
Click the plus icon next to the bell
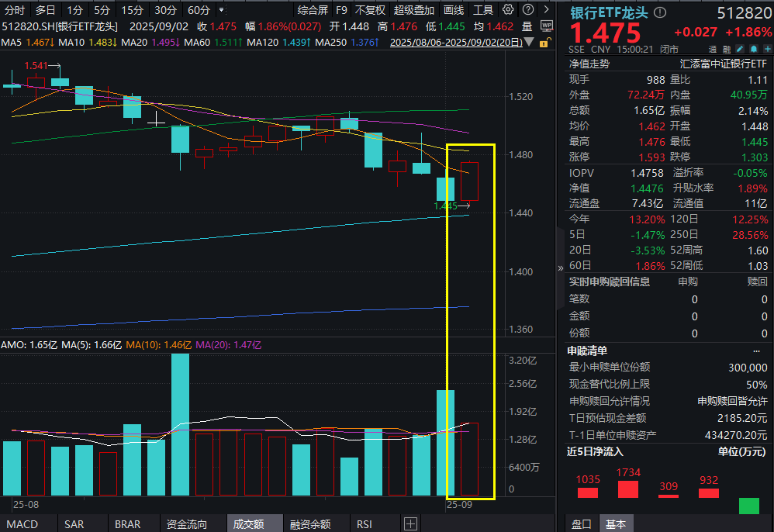(766, 48)
